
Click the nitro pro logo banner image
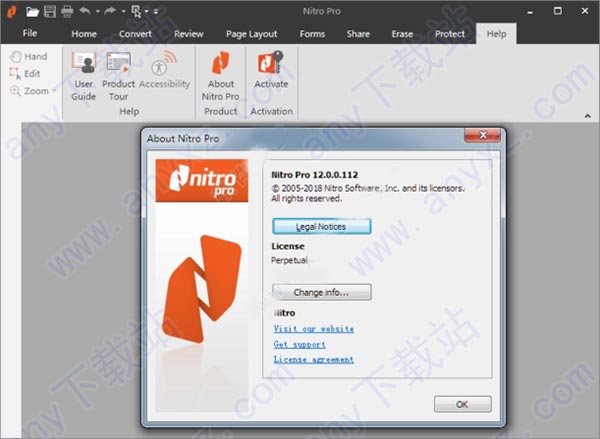(x=202, y=181)
